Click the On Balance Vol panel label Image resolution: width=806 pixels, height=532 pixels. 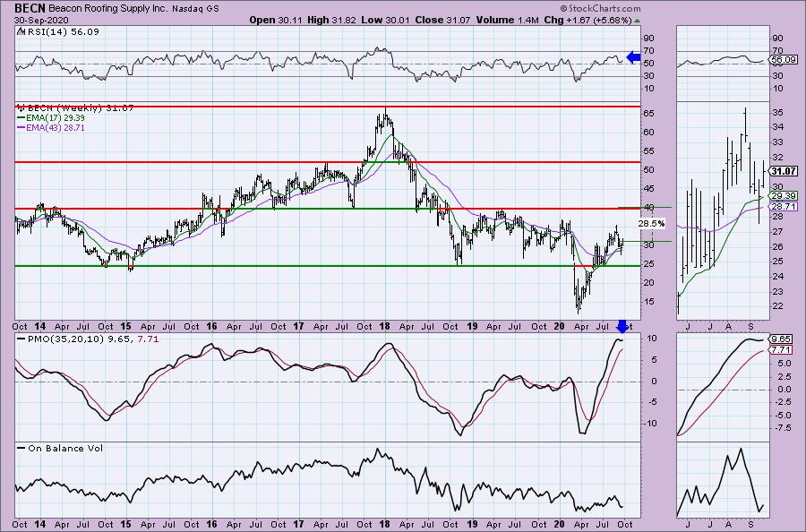click(x=60, y=448)
